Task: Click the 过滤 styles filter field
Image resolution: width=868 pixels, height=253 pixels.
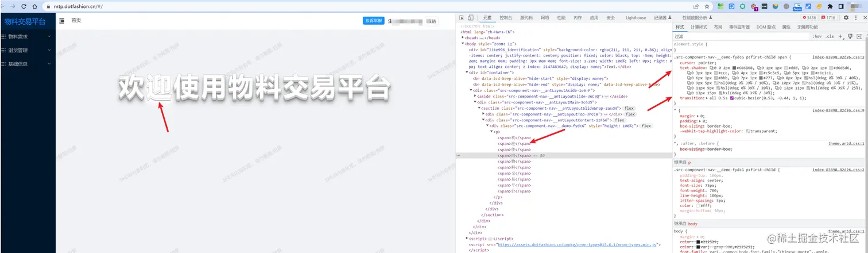Action: click(741, 36)
